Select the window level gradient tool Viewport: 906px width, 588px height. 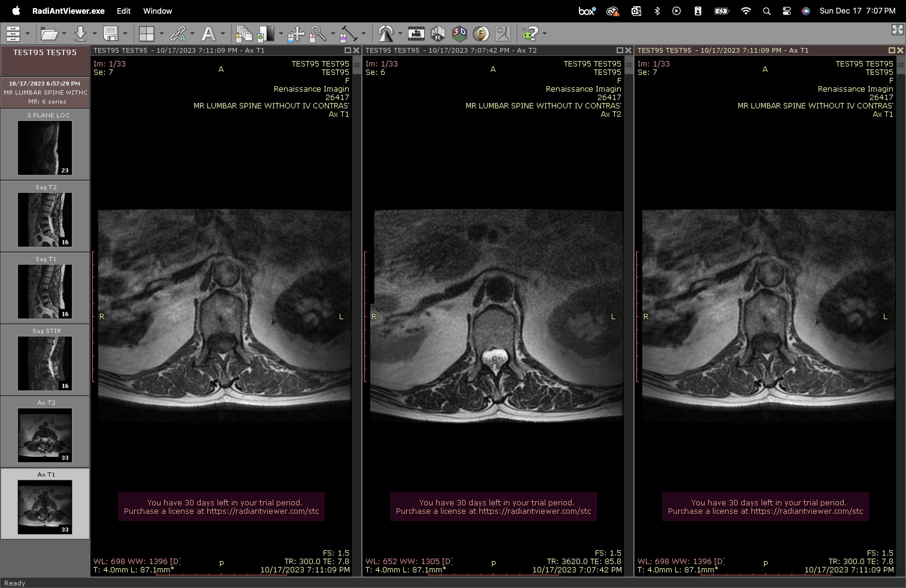pyautogui.click(x=266, y=34)
